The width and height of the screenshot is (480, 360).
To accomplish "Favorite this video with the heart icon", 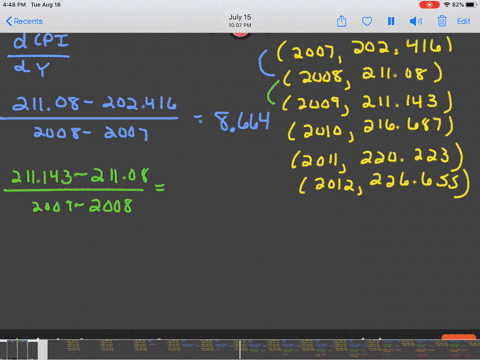I will click(x=367, y=22).
